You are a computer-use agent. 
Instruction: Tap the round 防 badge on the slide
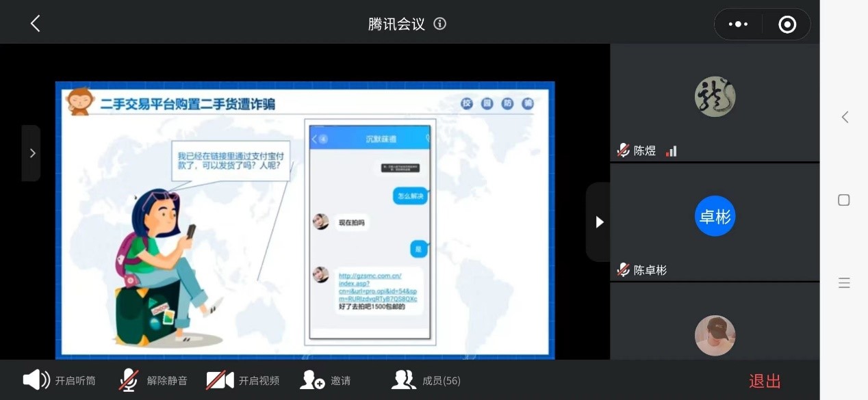click(x=507, y=103)
